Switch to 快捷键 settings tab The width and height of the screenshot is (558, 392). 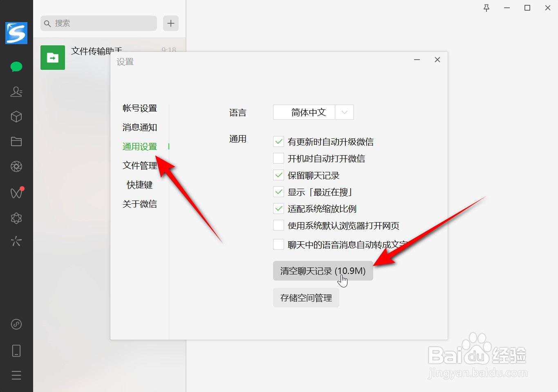tap(140, 185)
